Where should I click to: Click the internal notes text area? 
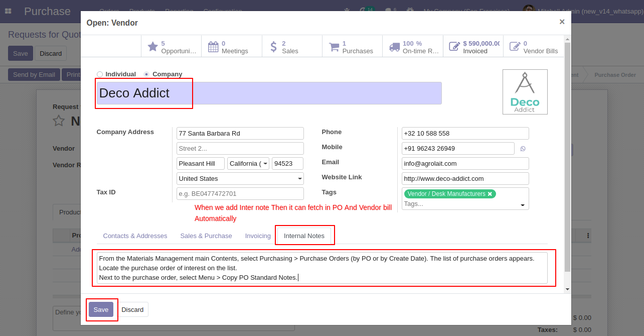tap(322, 268)
